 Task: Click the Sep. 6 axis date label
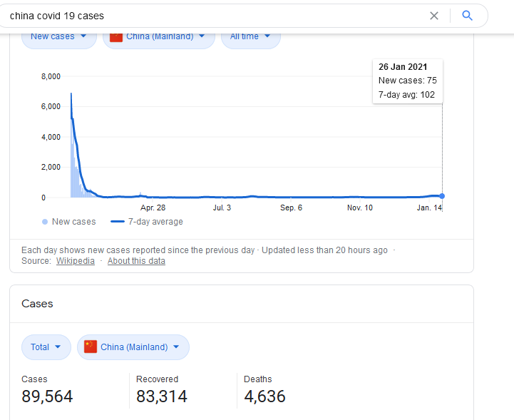pyautogui.click(x=290, y=208)
